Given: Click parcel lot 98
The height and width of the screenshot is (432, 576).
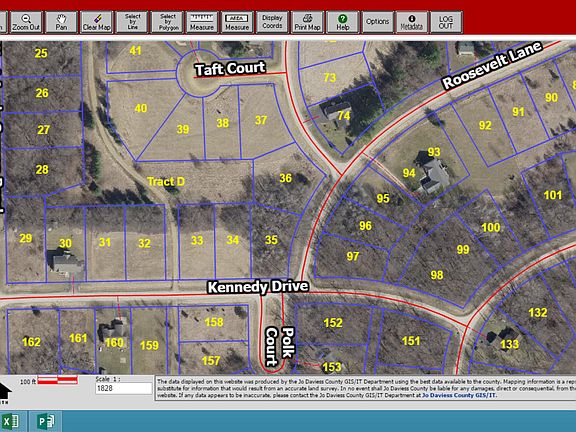Looking at the screenshot, I should pyautogui.click(x=437, y=275).
